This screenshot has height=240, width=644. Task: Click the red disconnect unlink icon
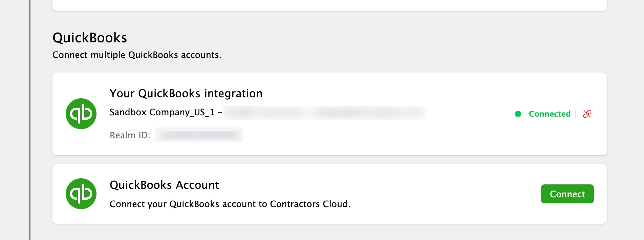click(587, 114)
